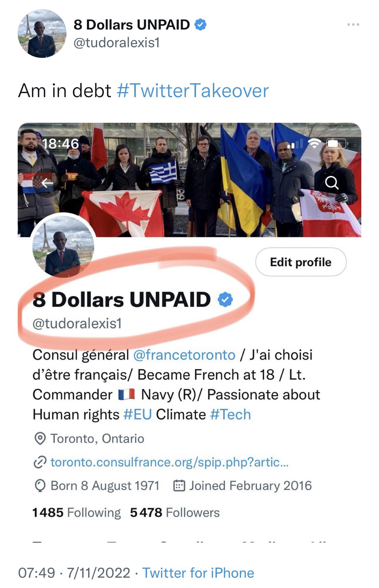Click the verified badge in the circled profile name
This screenshot has width=379, height=588.
click(x=225, y=300)
